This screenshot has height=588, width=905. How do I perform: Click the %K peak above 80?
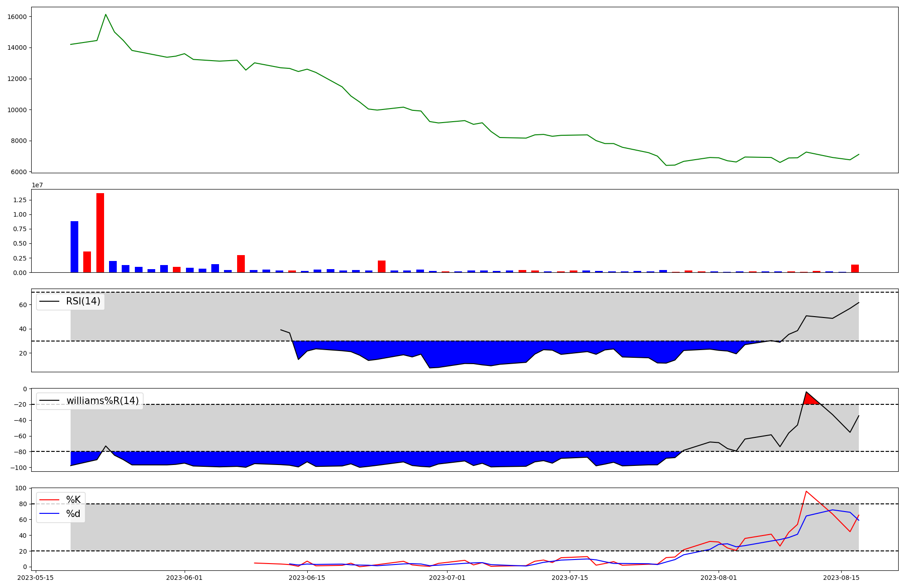[806, 491]
